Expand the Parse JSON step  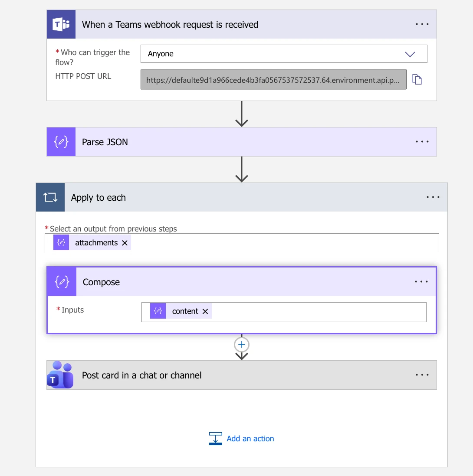coord(242,142)
